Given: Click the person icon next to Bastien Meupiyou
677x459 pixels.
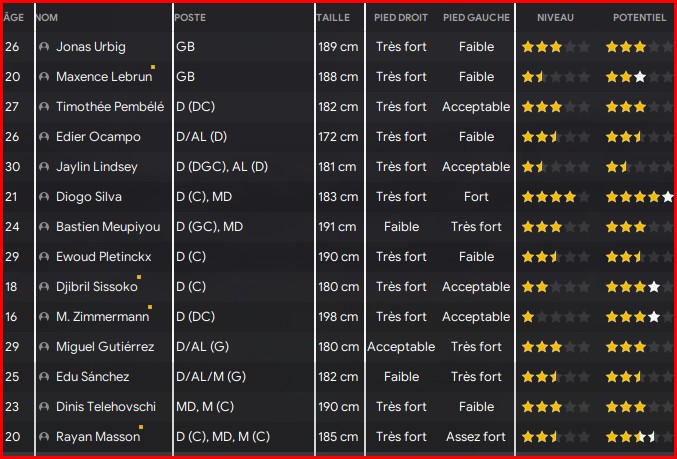Looking at the screenshot, I should [x=43, y=227].
